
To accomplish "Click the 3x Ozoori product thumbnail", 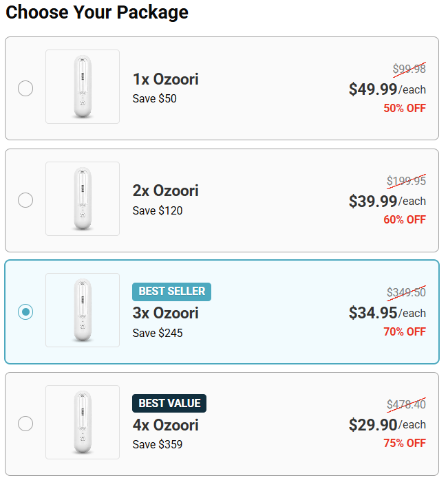I will point(83,310).
